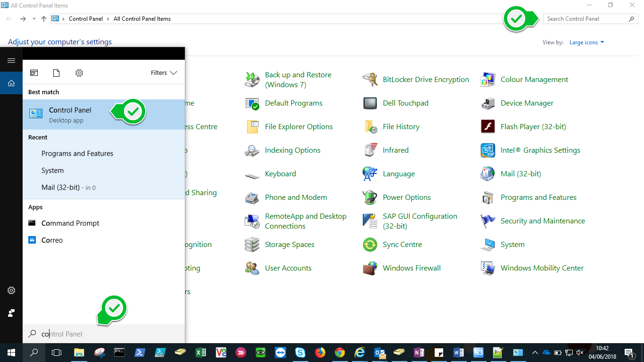Open File Explorer Options icon
This screenshot has width=644, height=362.
click(252, 127)
